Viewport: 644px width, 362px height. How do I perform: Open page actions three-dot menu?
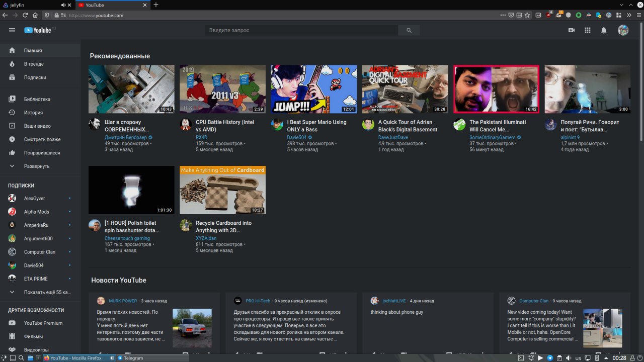coord(504,15)
